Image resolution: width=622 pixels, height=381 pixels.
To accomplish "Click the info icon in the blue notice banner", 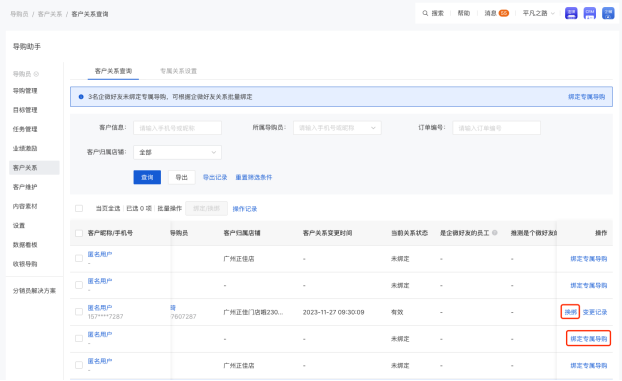I will pos(81,97).
